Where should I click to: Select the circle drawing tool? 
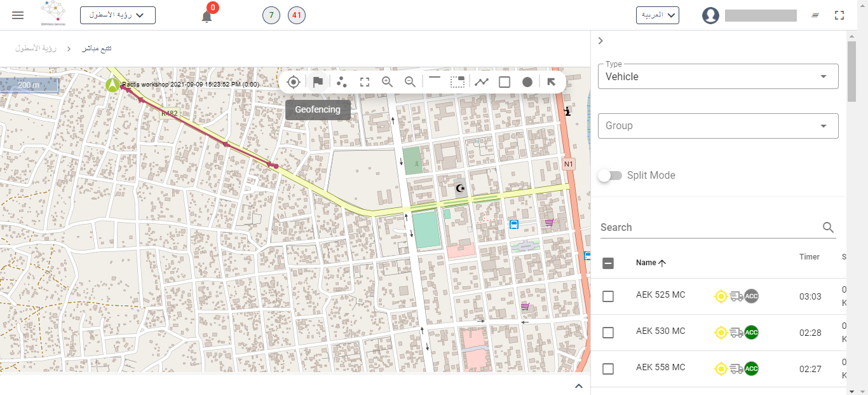pyautogui.click(x=527, y=81)
